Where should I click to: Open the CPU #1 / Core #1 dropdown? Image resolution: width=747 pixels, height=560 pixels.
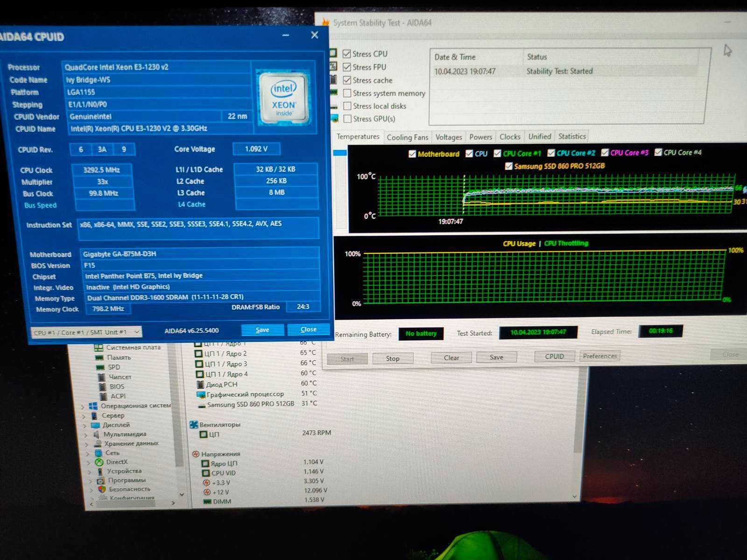coord(86,332)
